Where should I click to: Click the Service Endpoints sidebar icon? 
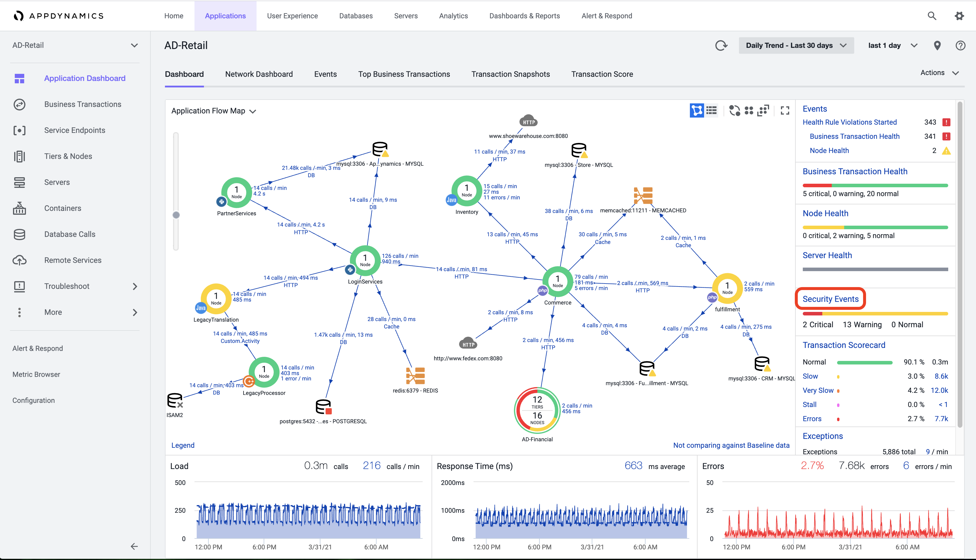tap(19, 130)
